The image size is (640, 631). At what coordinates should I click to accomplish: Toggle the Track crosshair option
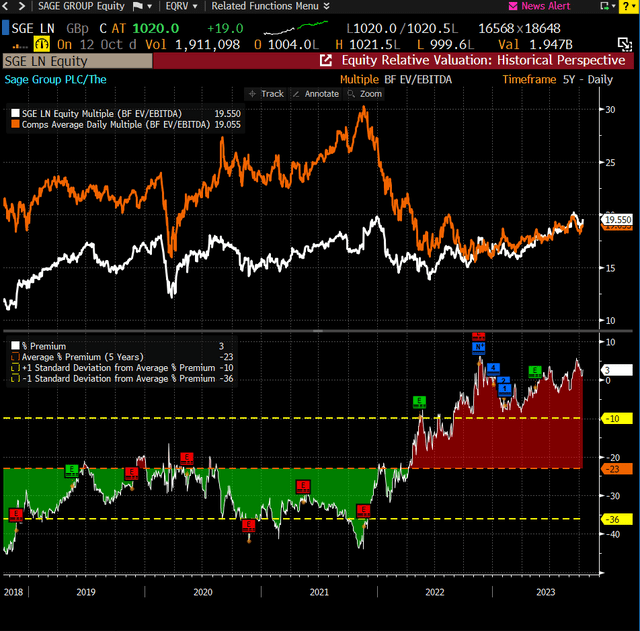click(266, 94)
